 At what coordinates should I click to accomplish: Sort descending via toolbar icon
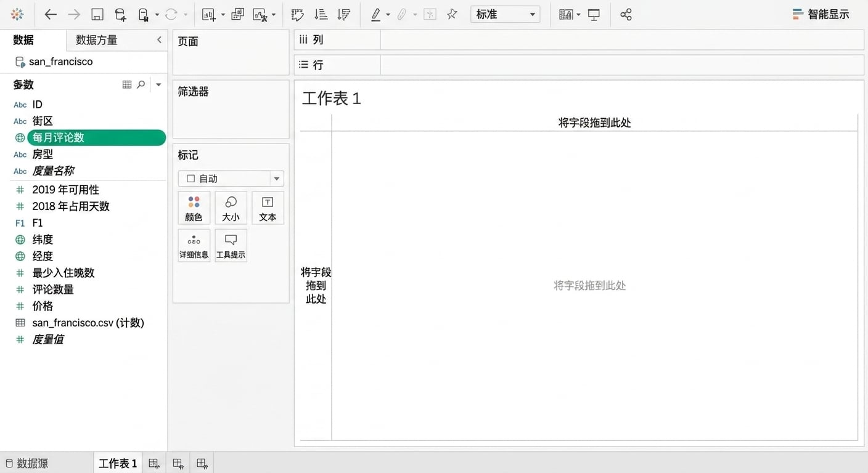pos(344,14)
